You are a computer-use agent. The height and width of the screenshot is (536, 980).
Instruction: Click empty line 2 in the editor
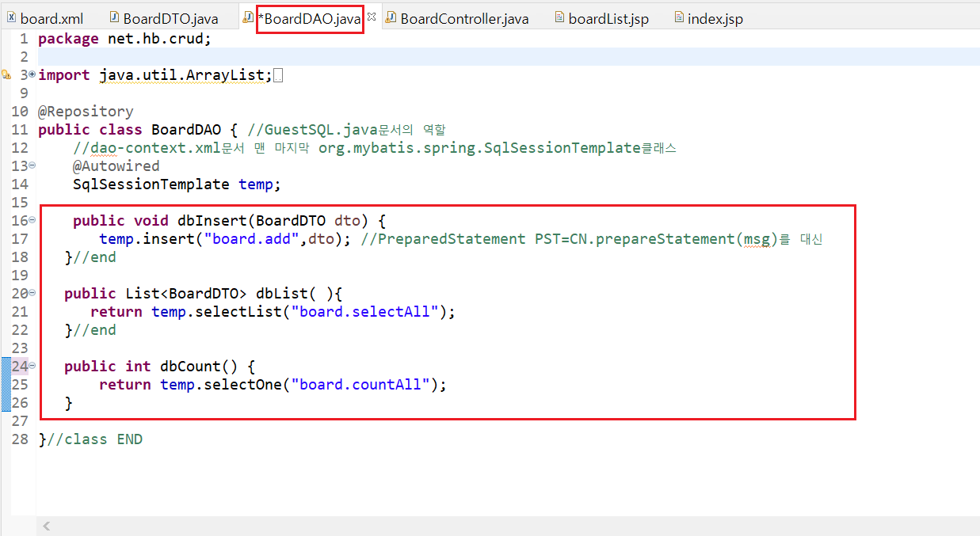[507, 57]
